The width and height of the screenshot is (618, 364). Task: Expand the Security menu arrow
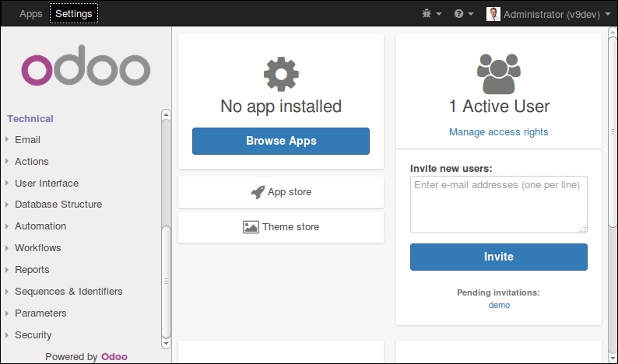7,335
